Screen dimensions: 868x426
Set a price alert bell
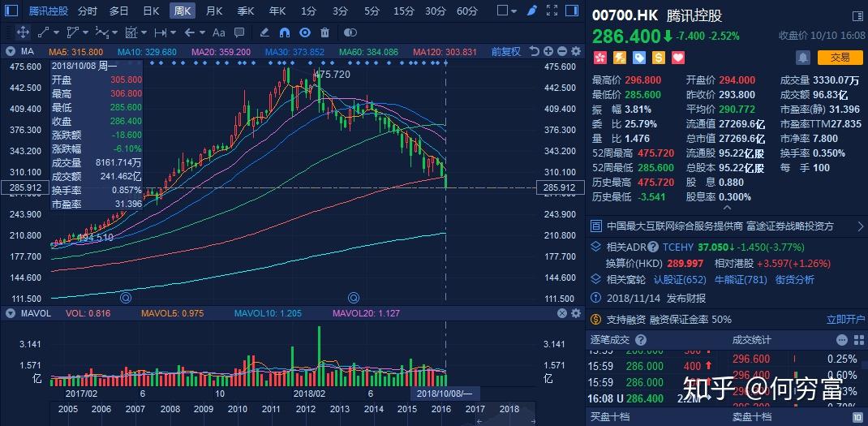coord(803,57)
